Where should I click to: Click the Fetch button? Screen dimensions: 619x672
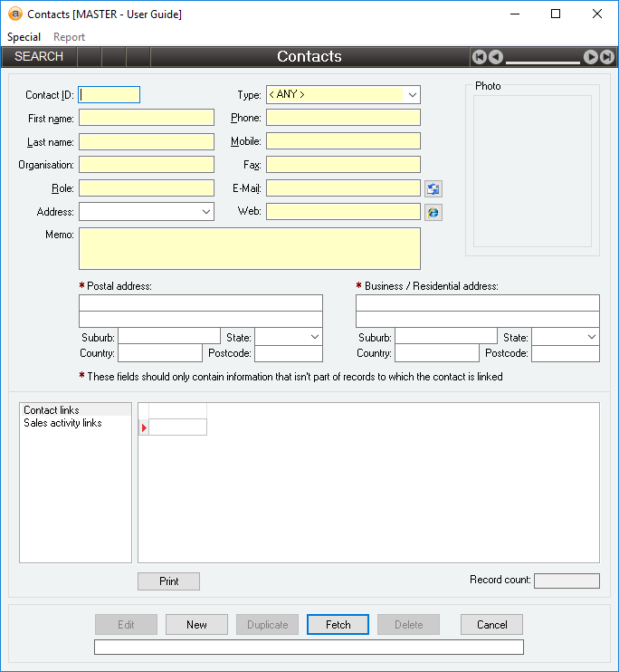(x=338, y=625)
